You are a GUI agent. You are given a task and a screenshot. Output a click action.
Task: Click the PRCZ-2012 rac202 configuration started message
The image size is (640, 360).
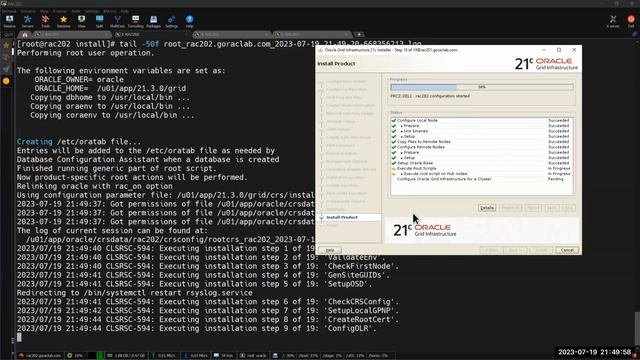click(430, 96)
